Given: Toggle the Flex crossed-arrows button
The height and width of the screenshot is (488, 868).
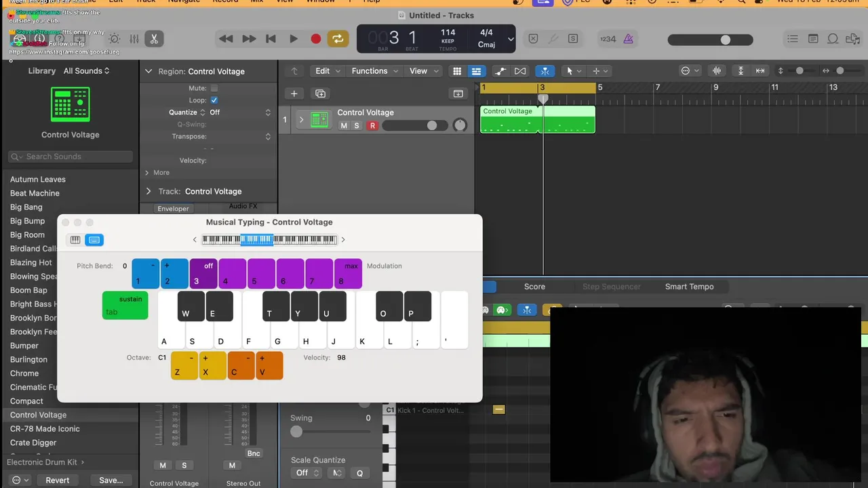Looking at the screenshot, I should 520,71.
